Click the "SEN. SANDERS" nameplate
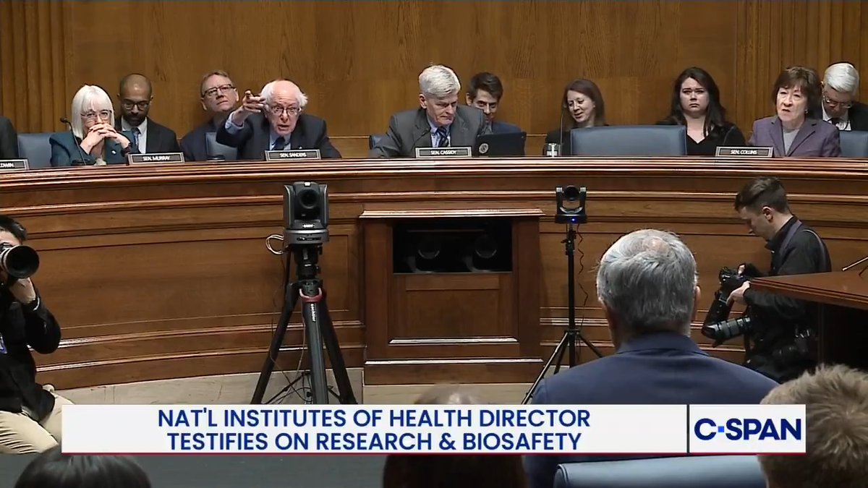868x488 pixels. [292, 155]
